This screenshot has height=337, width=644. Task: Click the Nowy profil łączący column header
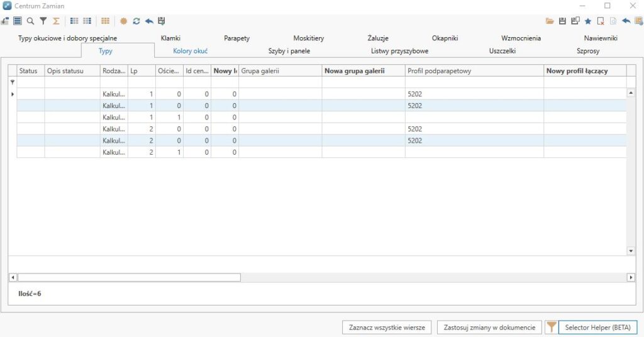pyautogui.click(x=586, y=70)
